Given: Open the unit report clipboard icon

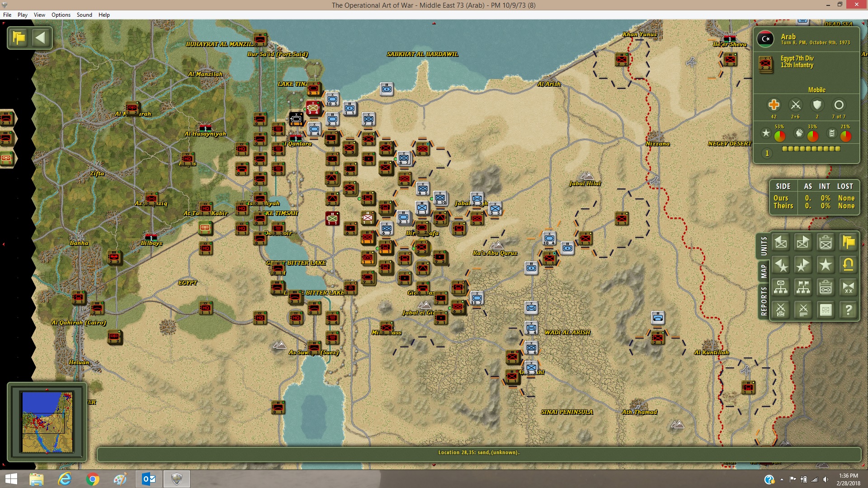Looking at the screenshot, I should pos(826,243).
